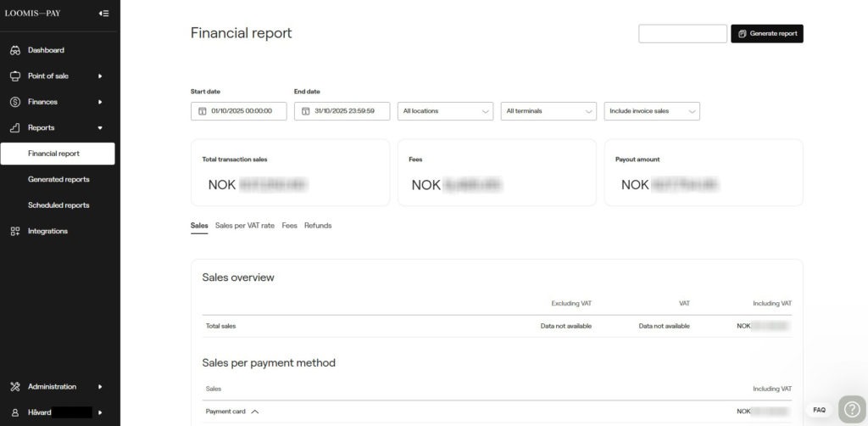Click the Dashboard icon in the sidebar
Viewport: 868px width, 426px height.
[x=15, y=50]
